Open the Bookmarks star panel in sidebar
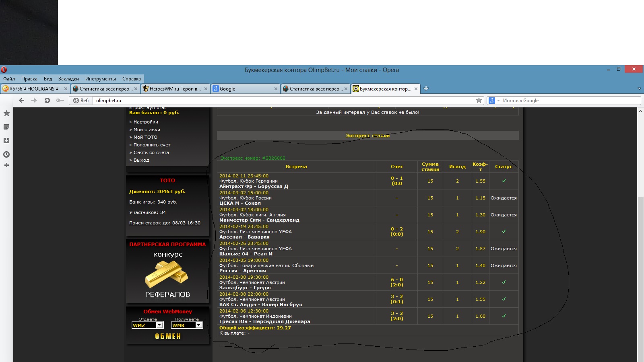 click(x=6, y=113)
